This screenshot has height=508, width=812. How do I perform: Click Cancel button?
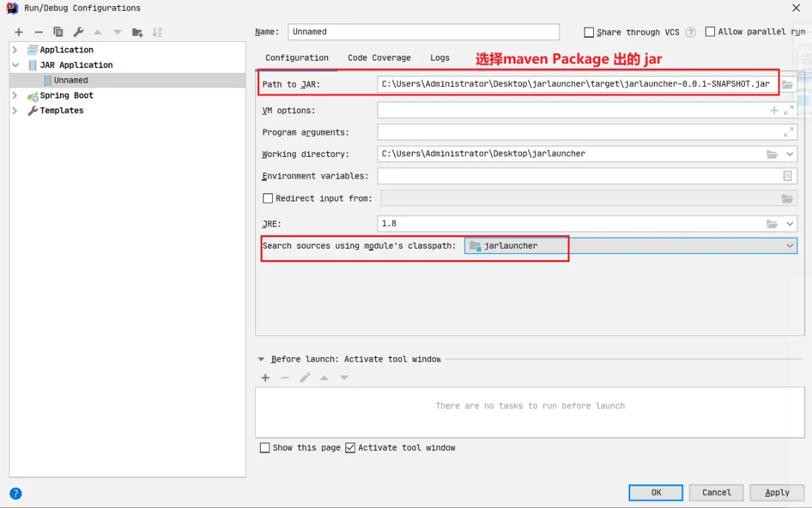(x=716, y=493)
